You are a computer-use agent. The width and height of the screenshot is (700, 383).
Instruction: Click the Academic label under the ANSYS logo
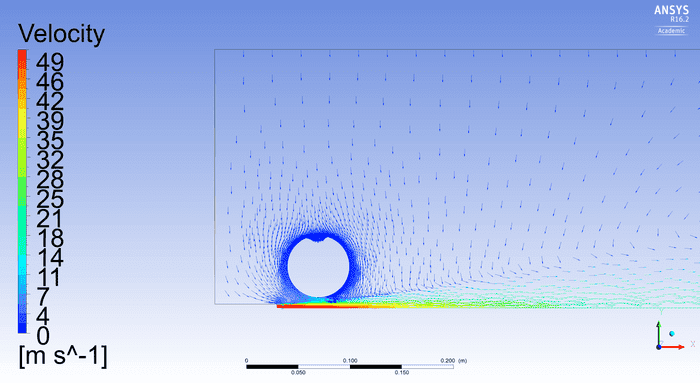click(671, 31)
